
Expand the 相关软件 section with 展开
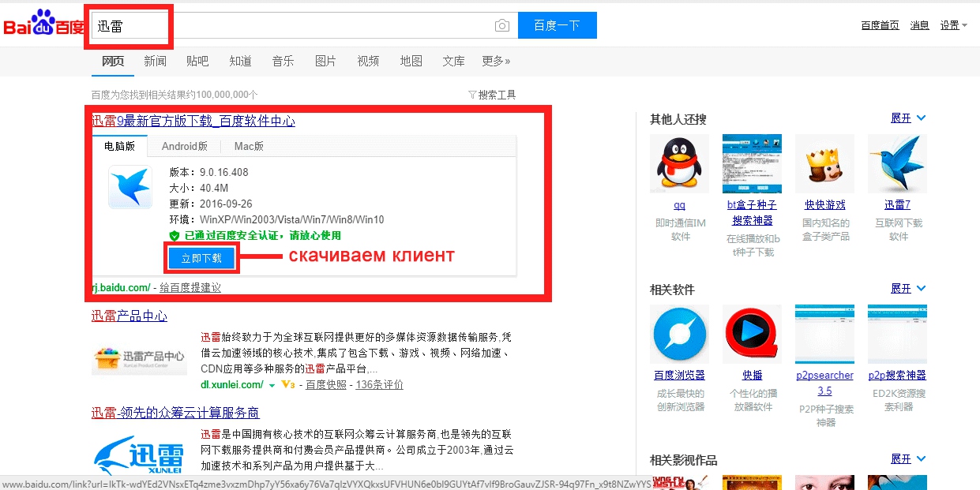(x=907, y=289)
